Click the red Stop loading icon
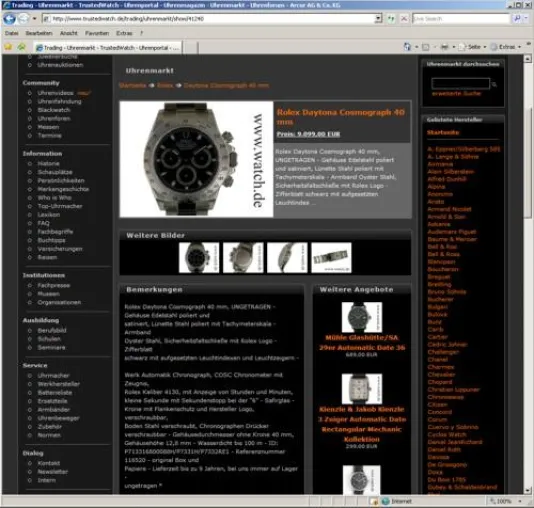The image size is (534, 508). 404,19
